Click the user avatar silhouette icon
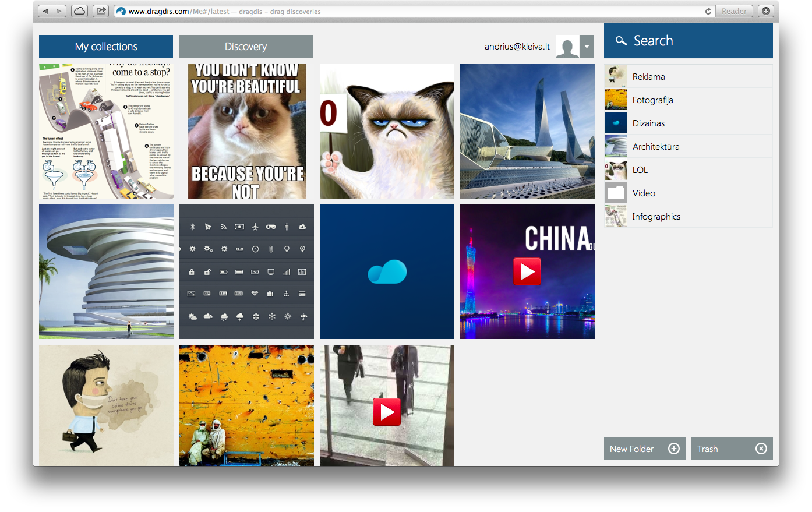This screenshot has height=512, width=812. (x=567, y=47)
